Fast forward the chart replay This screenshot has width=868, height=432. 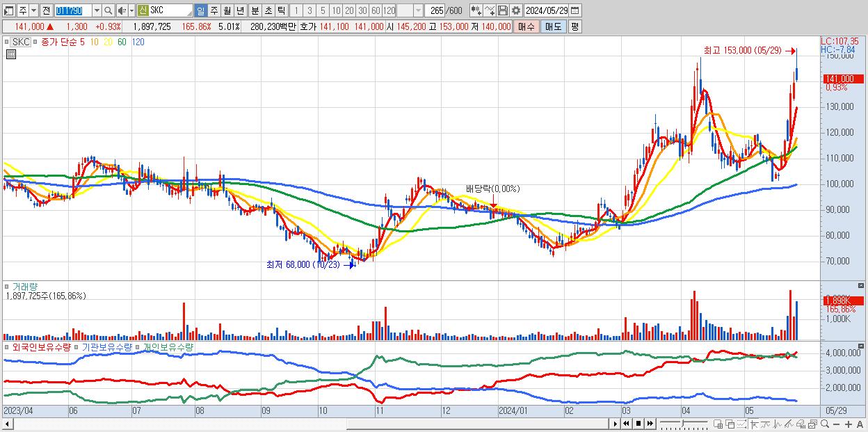(650, 424)
